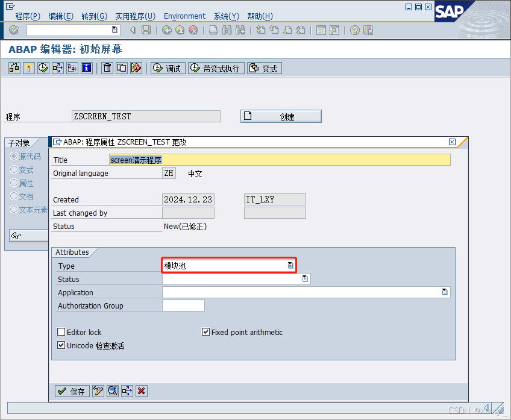Click the Copy icon in application toolbar

coord(122,68)
